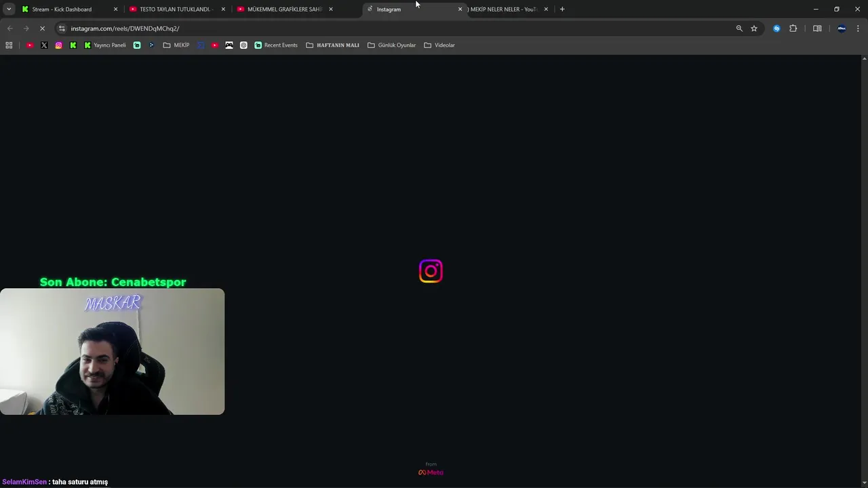Open the game controller bookmark
The width and height of the screenshot is (868, 488).
229,45
